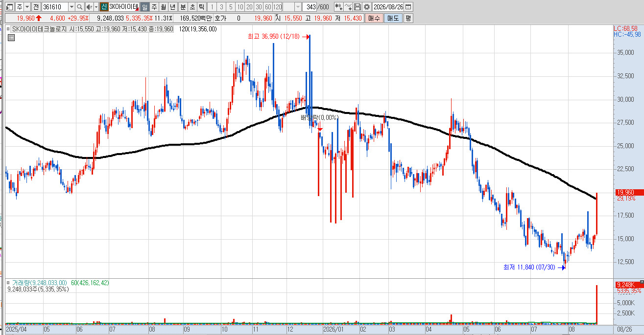
Task: Choose the 20 interval button
Action: coord(249,7)
